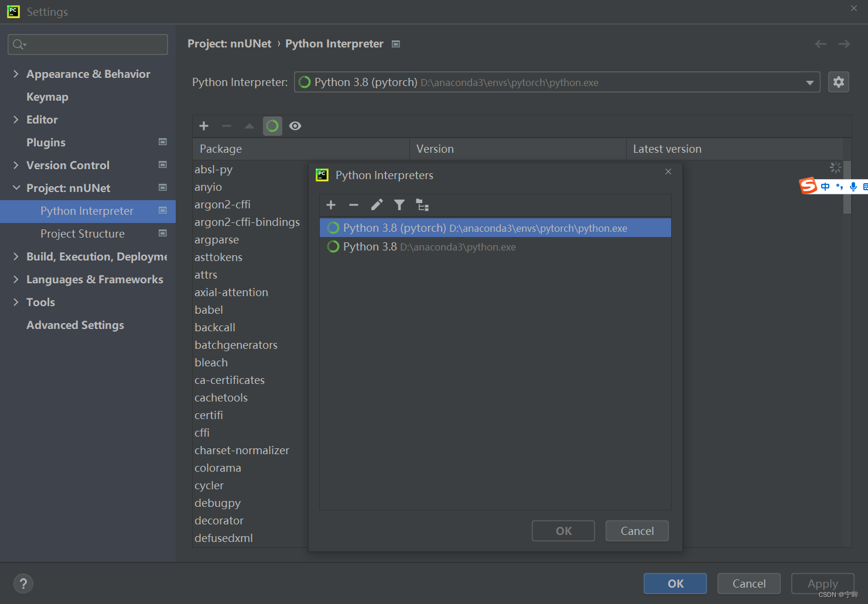
Task: Click the Version Control row scope icon
Action: click(163, 164)
